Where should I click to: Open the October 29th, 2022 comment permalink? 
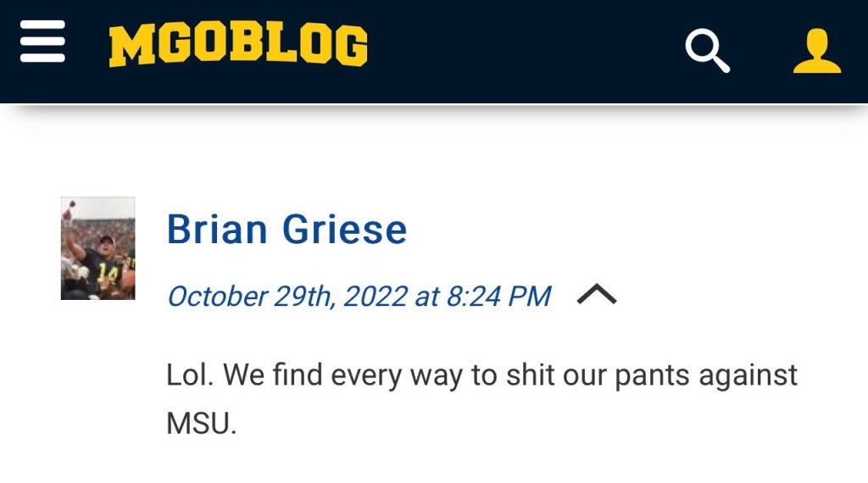359,296
